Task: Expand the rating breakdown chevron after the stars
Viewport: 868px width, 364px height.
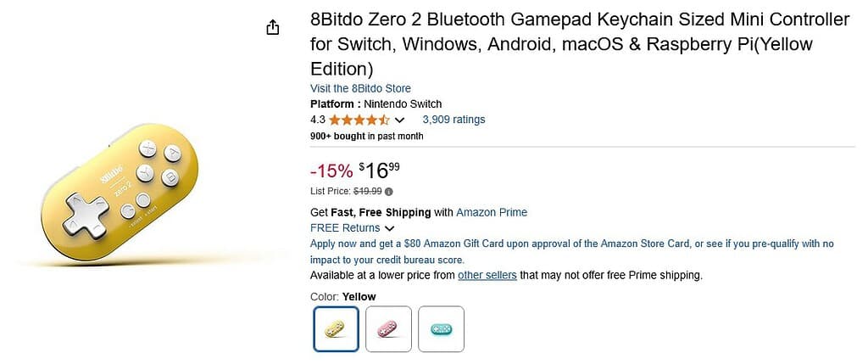Action: pyautogui.click(x=400, y=120)
